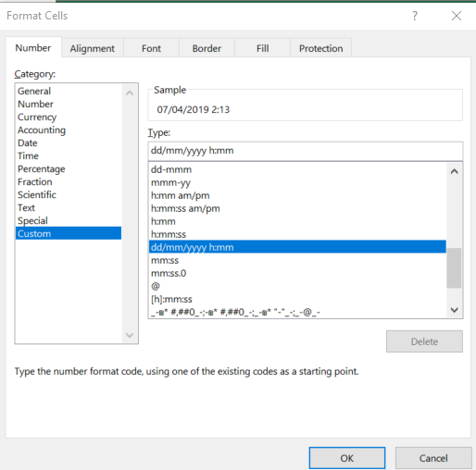The image size is (476, 470).
Task: Click the type list up scroll arrow
Action: pos(454,171)
